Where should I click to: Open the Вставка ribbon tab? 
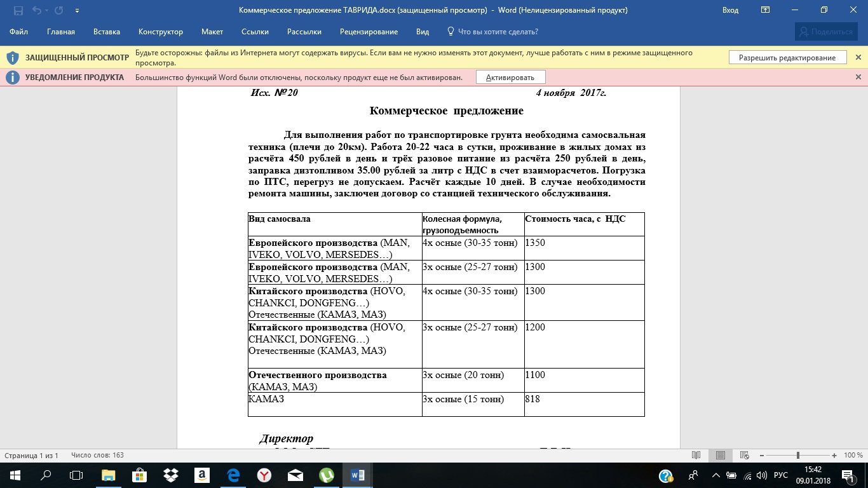click(x=107, y=32)
